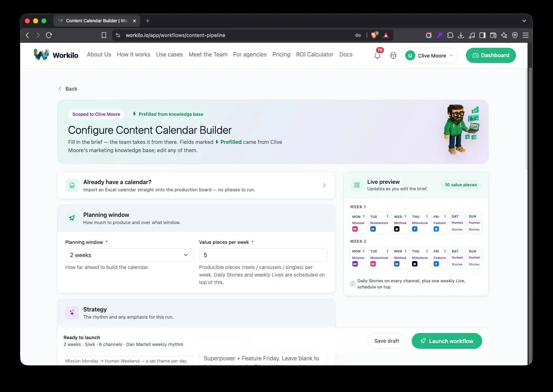Open Meet the Team
The image size is (553, 392).
(208, 55)
